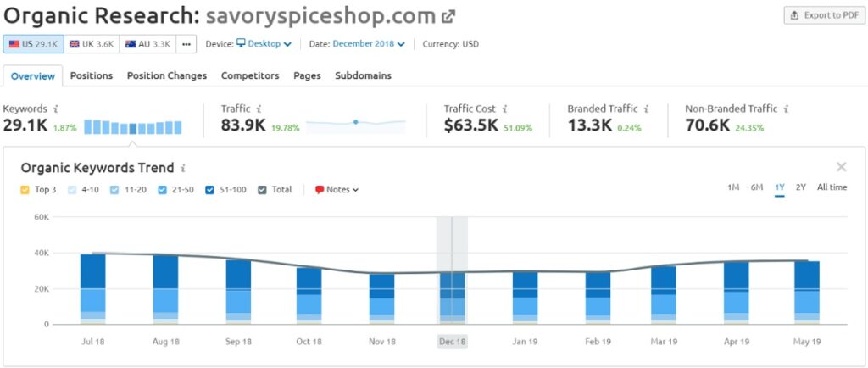868x368 pixels.
Task: Open the Position Changes tab
Action: [x=167, y=75]
